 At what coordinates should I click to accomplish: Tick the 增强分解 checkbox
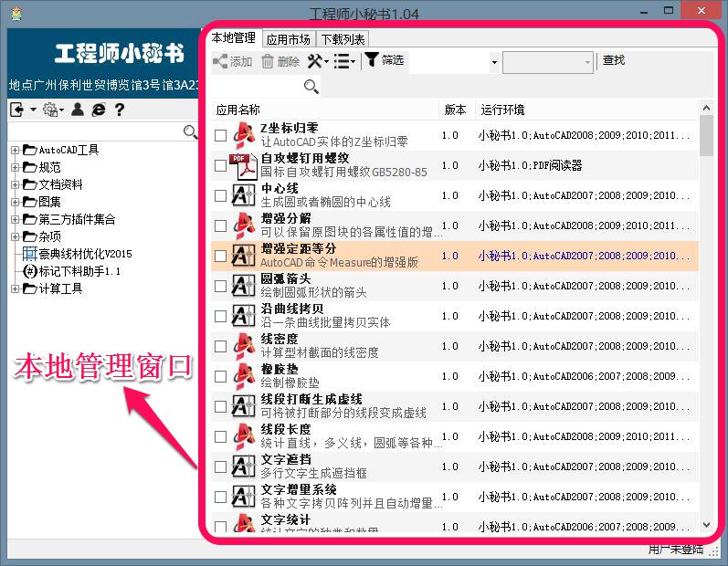pyautogui.click(x=220, y=225)
